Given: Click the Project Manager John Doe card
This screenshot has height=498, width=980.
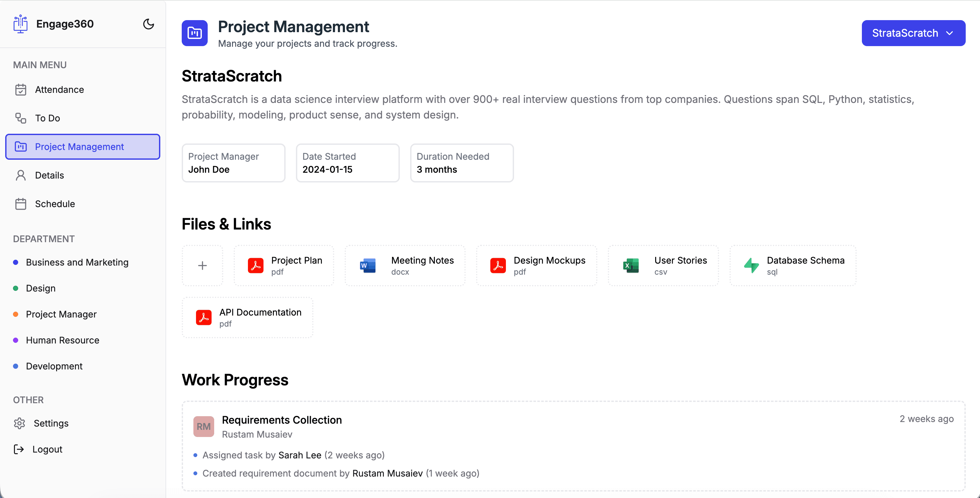Looking at the screenshot, I should tap(233, 163).
